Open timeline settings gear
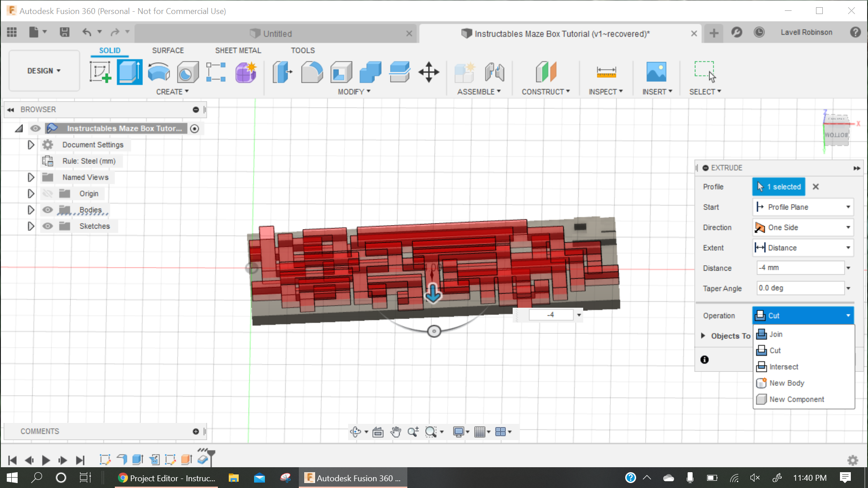868x488 pixels. 853,460
